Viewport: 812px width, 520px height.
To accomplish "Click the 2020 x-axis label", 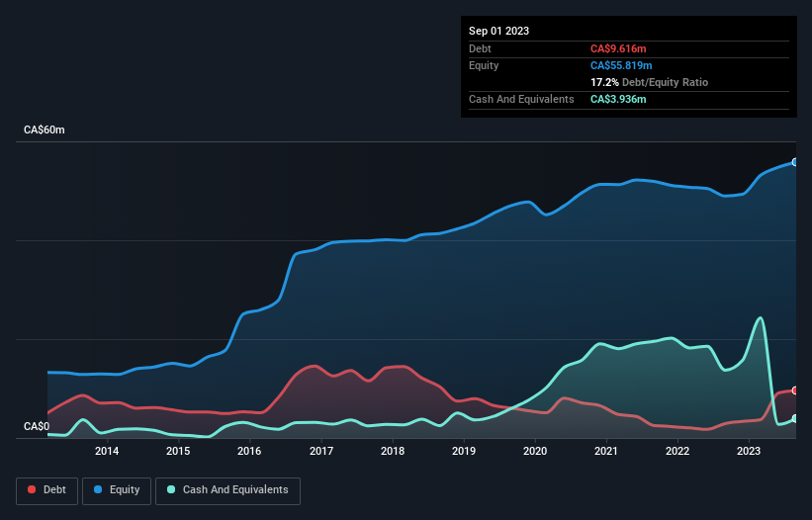I will pyautogui.click(x=535, y=451).
